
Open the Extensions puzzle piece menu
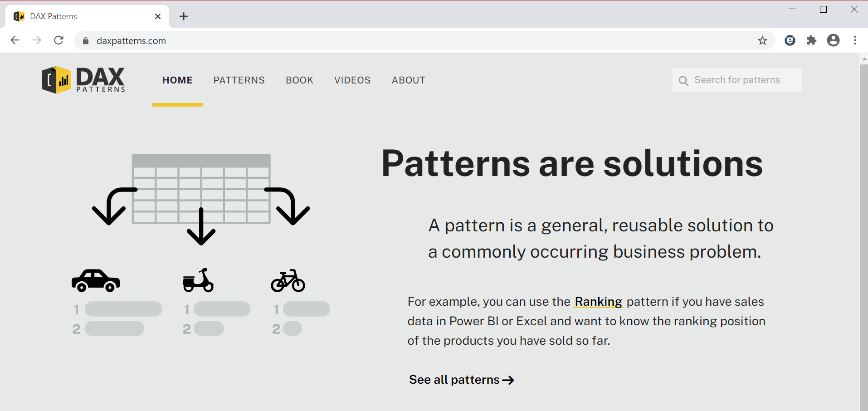[x=811, y=40]
